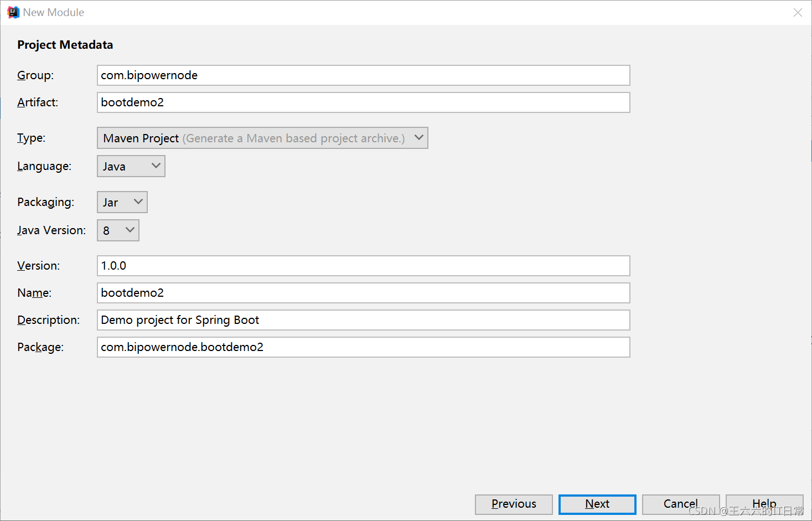This screenshot has height=521, width=812.
Task: Click the Artifact label
Action: 38,102
